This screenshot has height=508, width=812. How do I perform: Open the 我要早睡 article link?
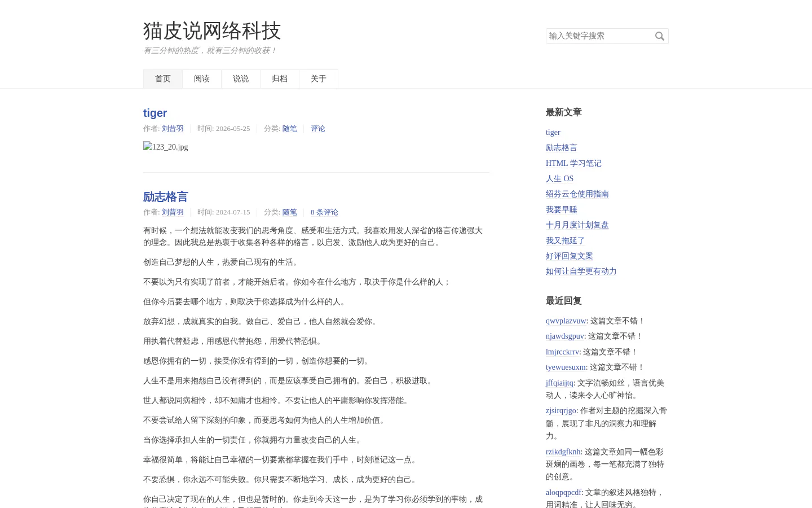[562, 209]
